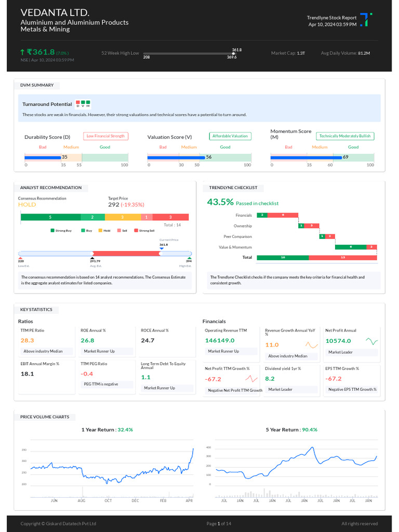Click the Strong Buy legend square

tap(52, 230)
